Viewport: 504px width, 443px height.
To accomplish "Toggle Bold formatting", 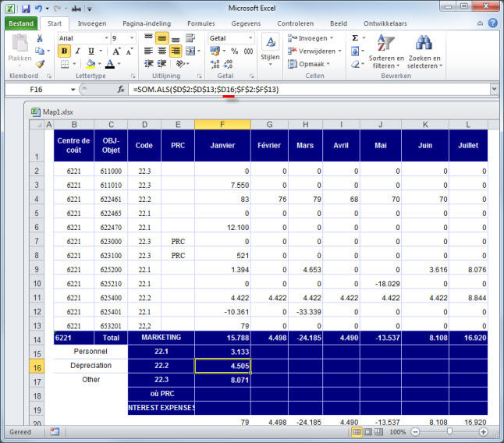I will pos(64,51).
